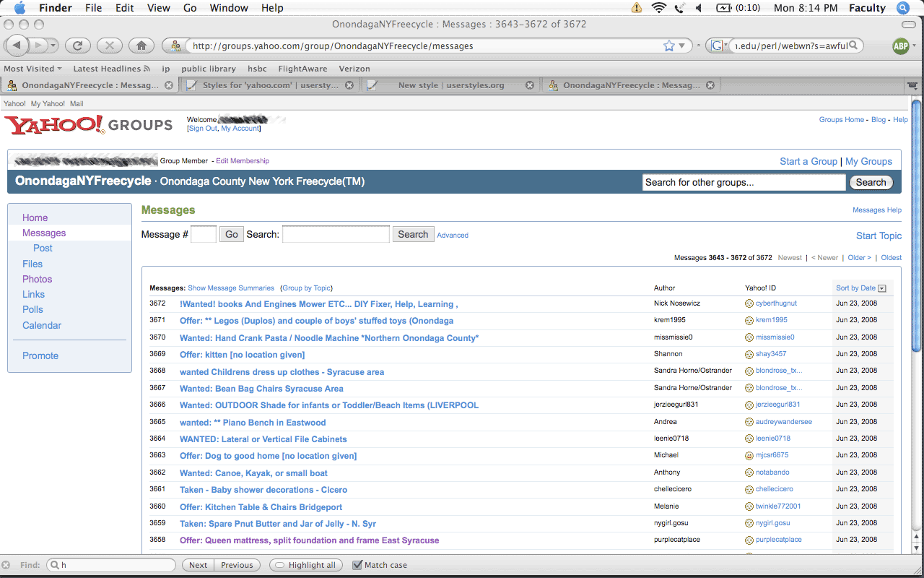Click the Group by Topic link

(308, 288)
